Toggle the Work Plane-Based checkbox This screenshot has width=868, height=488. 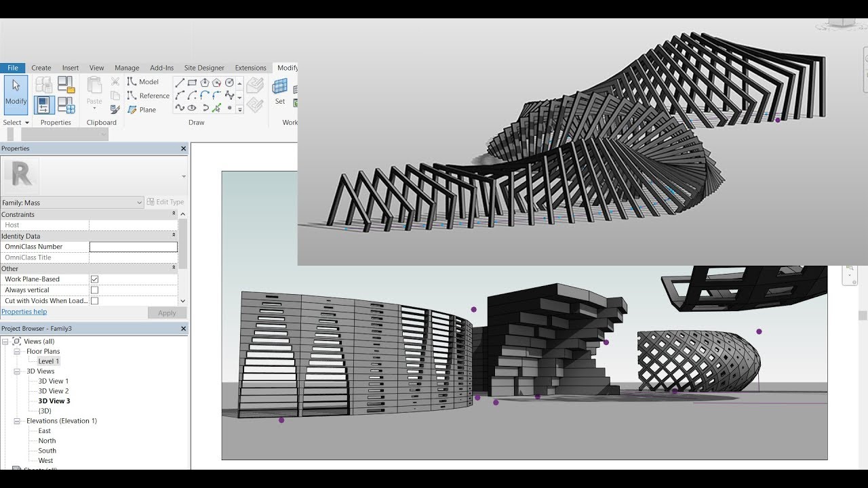(94, 279)
